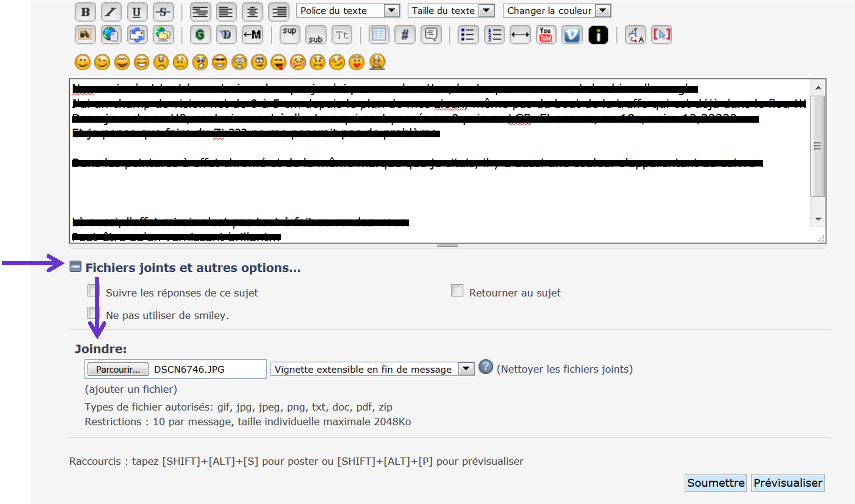Embed a YouTube video
855x504 pixels.
coord(546,35)
